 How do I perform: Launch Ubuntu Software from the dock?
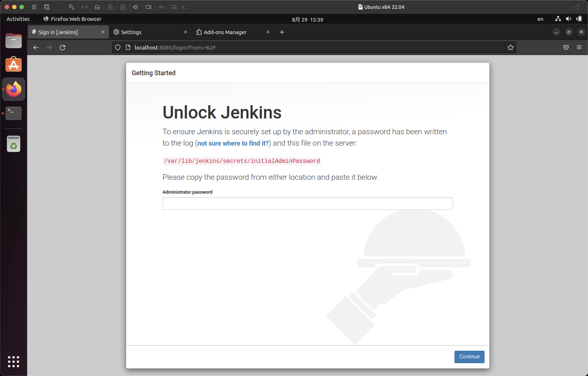[x=14, y=64]
